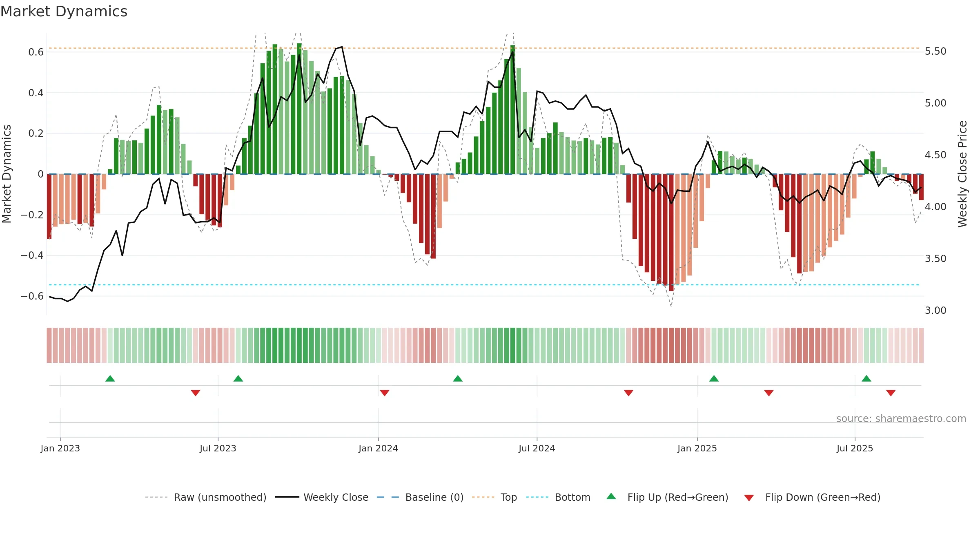Click the Flip Down (Green→Red) legend entry
The image size is (980, 551).
[812, 497]
